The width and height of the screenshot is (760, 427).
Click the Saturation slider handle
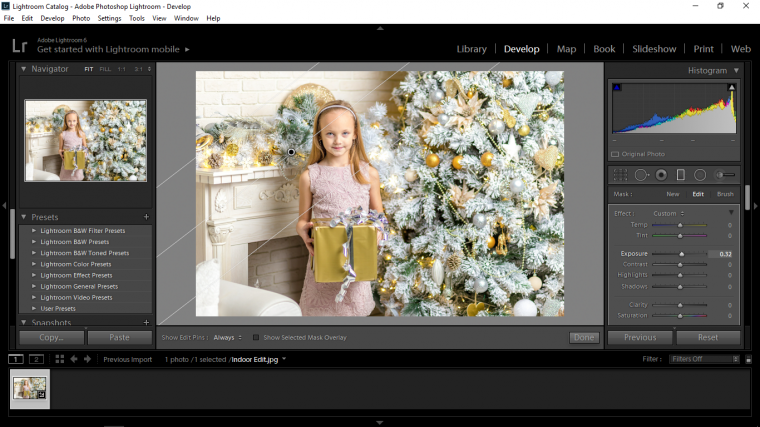tap(680, 316)
